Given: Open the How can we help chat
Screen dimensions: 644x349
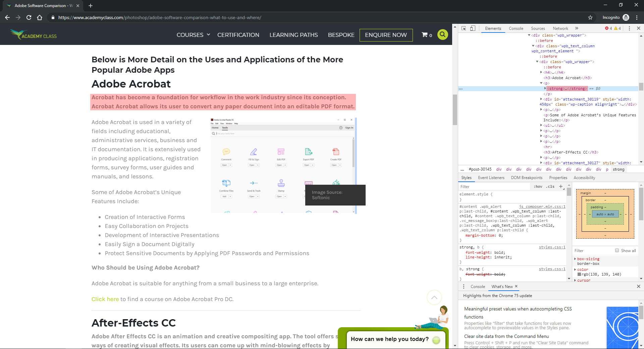Looking at the screenshot, I should [x=393, y=339].
